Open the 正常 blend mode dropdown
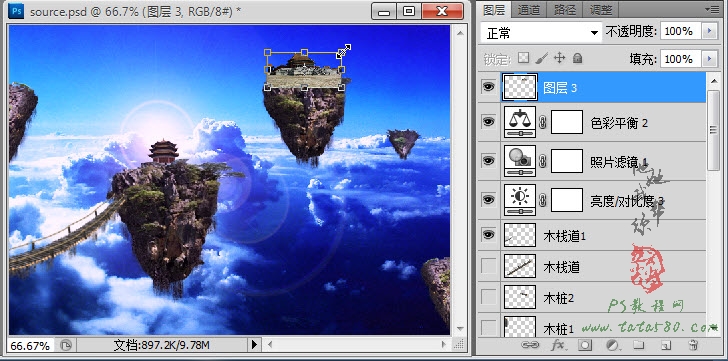Viewport: 728px width, 361px height. (x=541, y=32)
